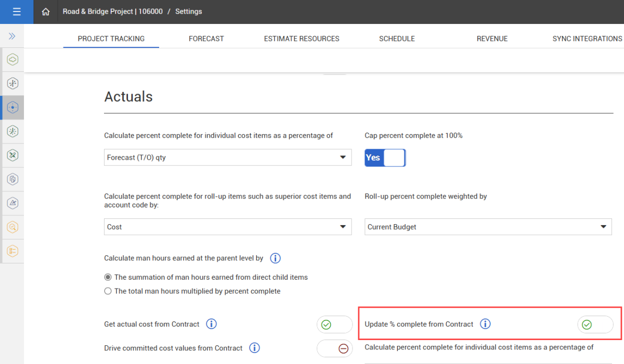This screenshot has width=624, height=364.
Task: Open the hamburger main menu
Action: [x=17, y=11]
